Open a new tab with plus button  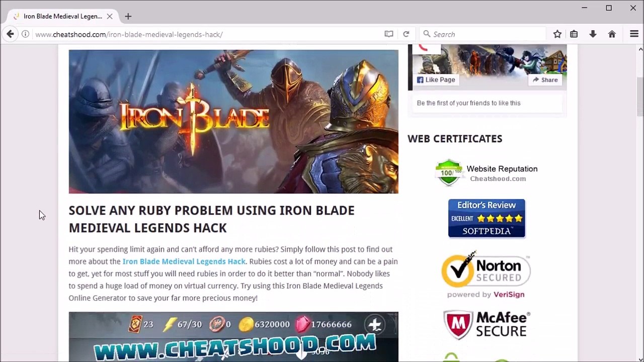[128, 16]
